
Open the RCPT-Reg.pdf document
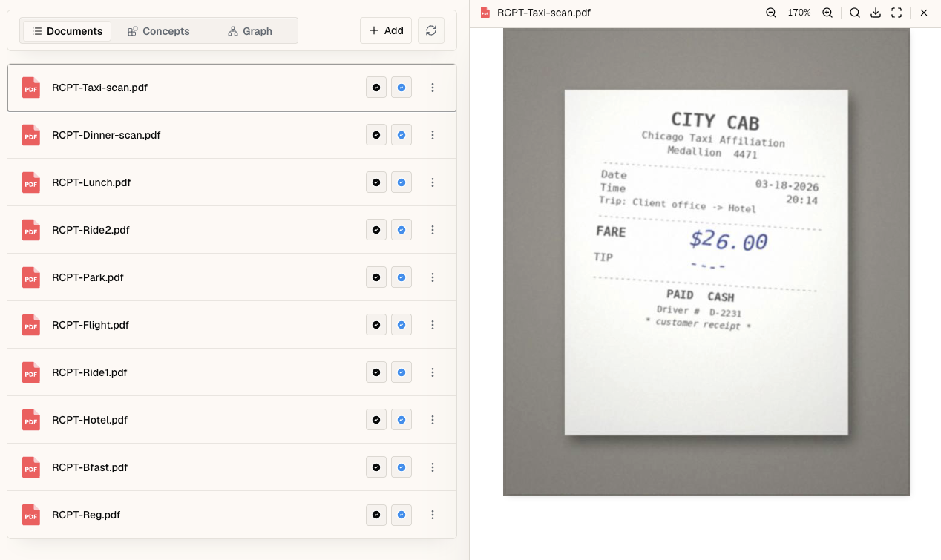[232, 515]
